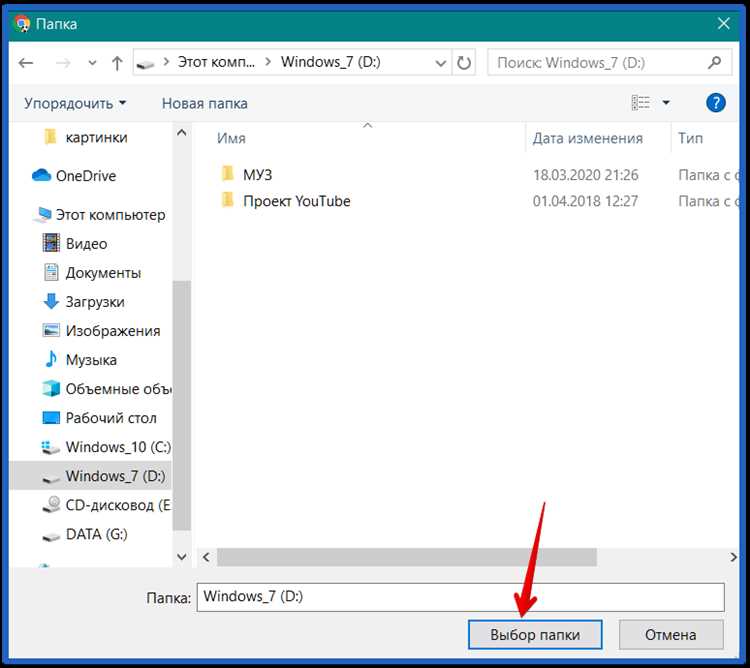
Task: Select the Музыка library in sidebar
Action: [91, 360]
